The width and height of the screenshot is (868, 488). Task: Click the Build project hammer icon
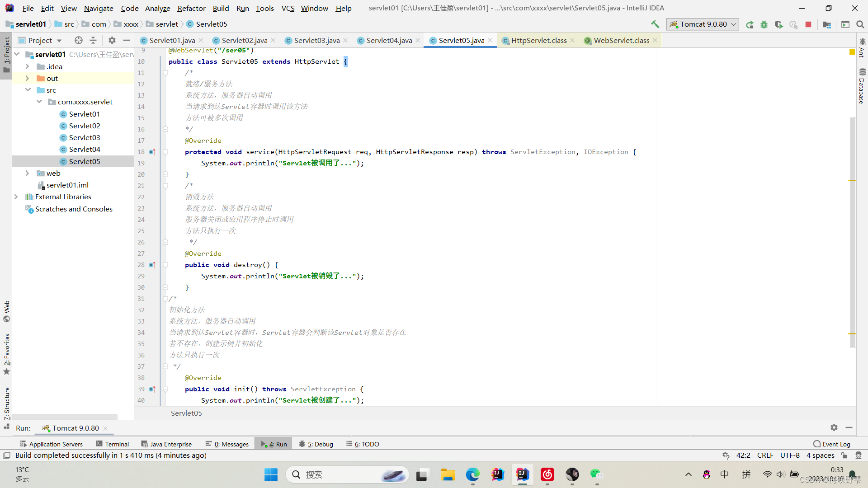[x=655, y=24]
